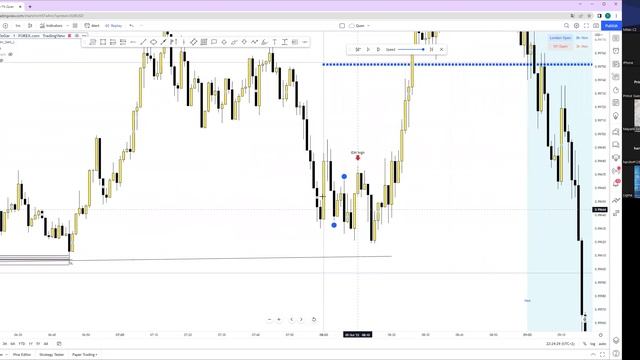The height and width of the screenshot is (360, 640).
Task: Open the Indicators menu in top toolbar
Action: [x=52, y=26]
